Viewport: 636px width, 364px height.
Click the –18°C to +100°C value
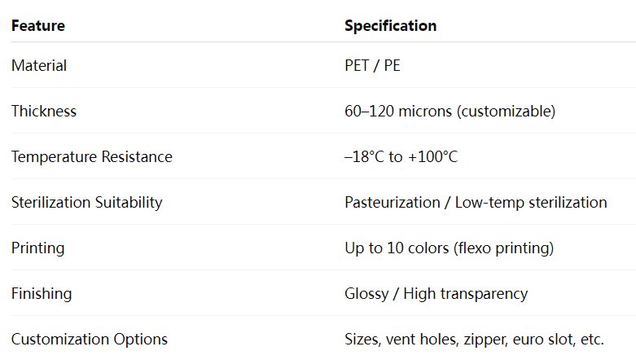[401, 156]
